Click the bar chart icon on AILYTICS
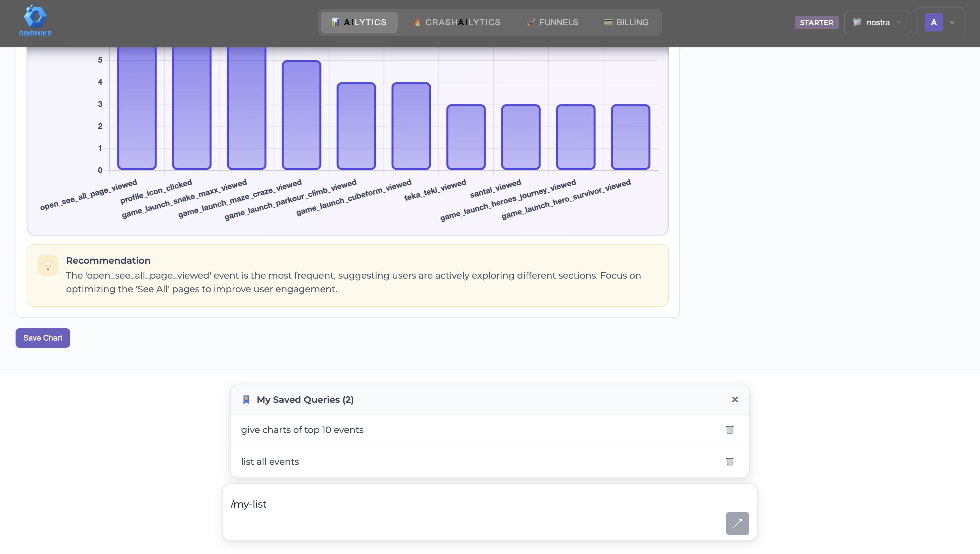Image resolution: width=980 pixels, height=554 pixels. point(335,22)
